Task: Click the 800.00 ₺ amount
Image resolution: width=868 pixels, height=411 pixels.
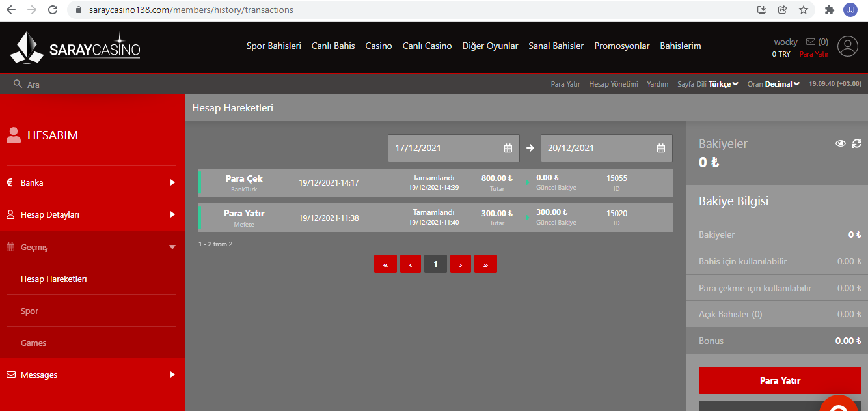Action: click(497, 178)
